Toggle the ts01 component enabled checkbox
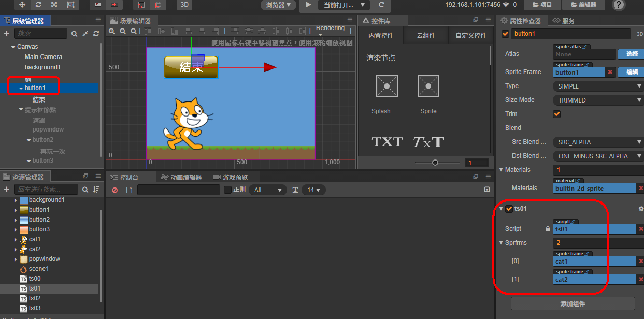 509,209
